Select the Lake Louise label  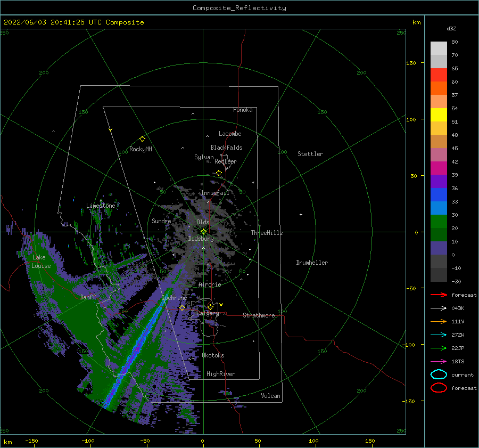pyautogui.click(x=41, y=262)
